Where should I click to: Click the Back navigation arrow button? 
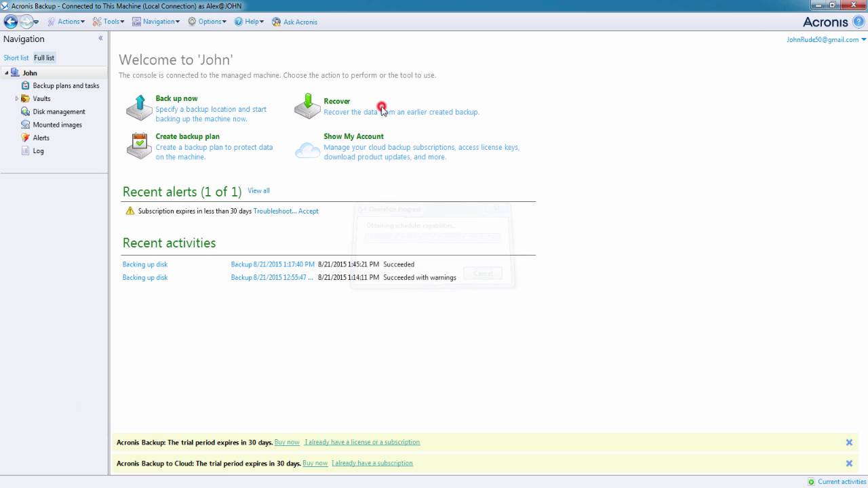[10, 22]
